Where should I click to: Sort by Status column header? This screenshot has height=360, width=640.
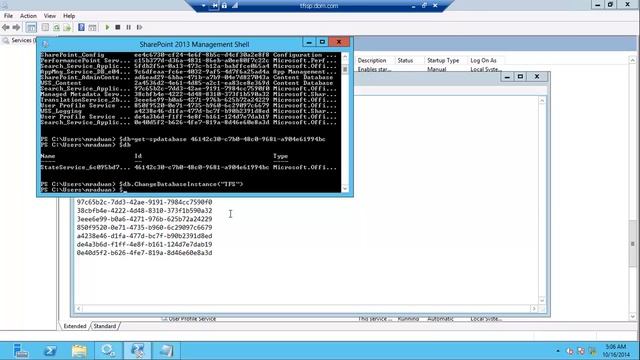click(405, 60)
